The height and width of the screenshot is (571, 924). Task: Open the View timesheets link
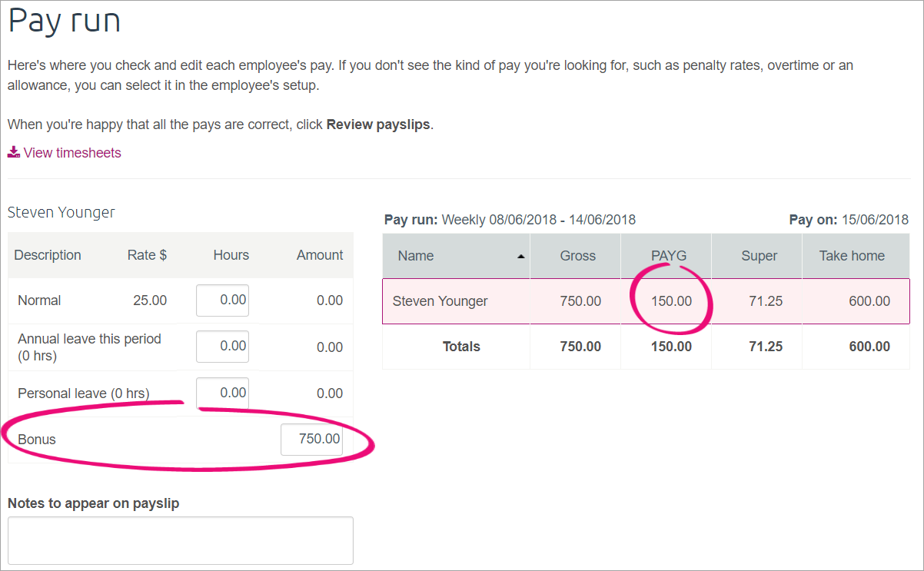point(72,153)
